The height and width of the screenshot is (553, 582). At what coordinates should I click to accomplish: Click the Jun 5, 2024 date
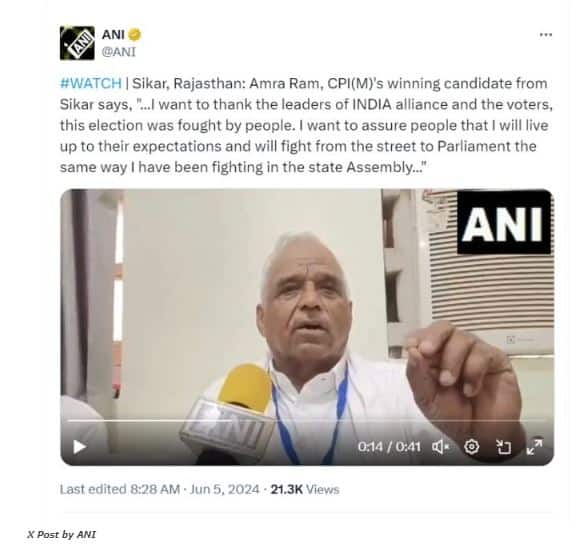224,490
